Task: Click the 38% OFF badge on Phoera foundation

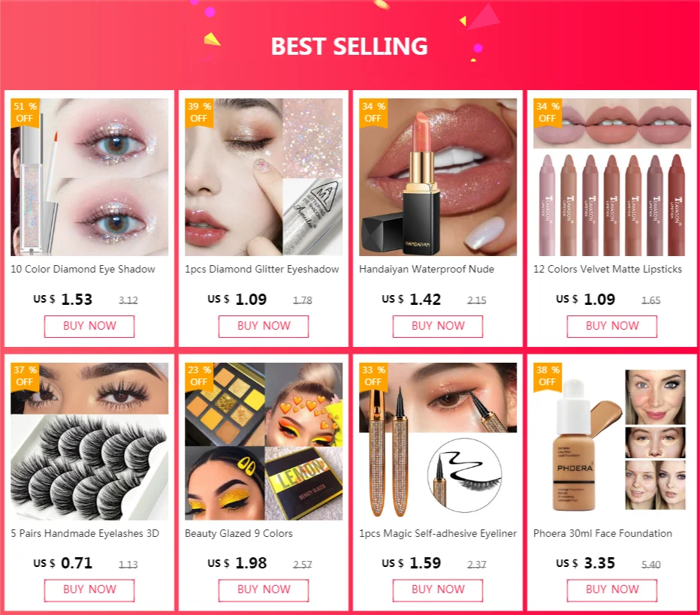Action: [548, 376]
